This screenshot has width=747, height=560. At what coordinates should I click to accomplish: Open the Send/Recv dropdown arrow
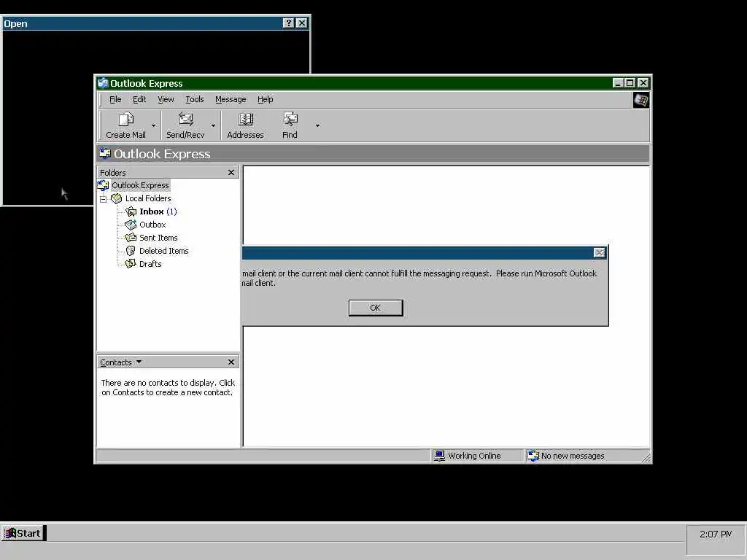(x=213, y=125)
